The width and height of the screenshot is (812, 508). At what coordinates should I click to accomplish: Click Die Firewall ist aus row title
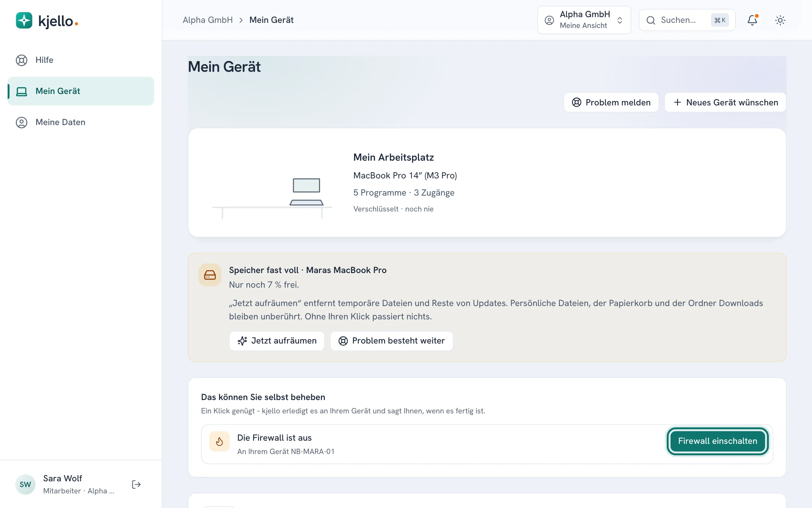[x=274, y=438]
